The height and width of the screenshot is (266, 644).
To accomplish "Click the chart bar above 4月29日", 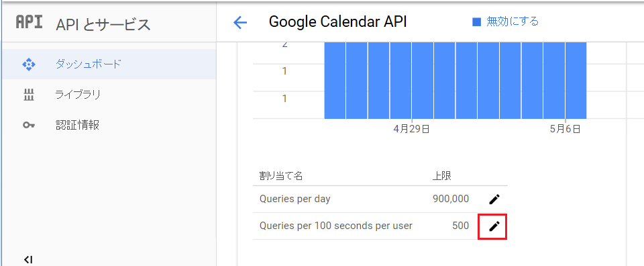I will point(423,80).
